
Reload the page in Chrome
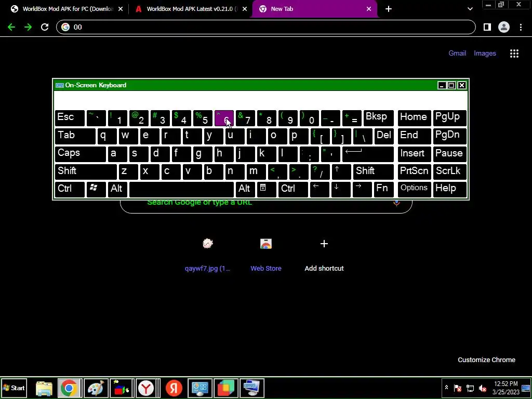(x=45, y=27)
